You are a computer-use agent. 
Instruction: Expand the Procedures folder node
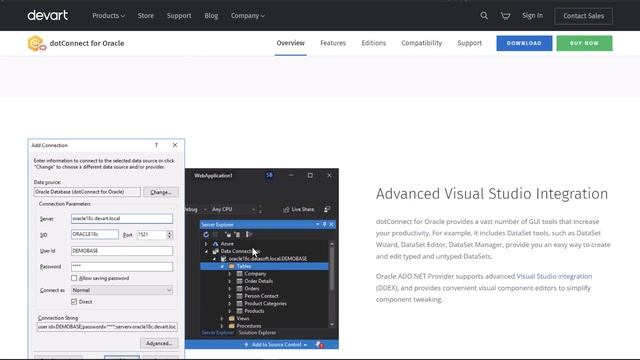click(x=222, y=326)
